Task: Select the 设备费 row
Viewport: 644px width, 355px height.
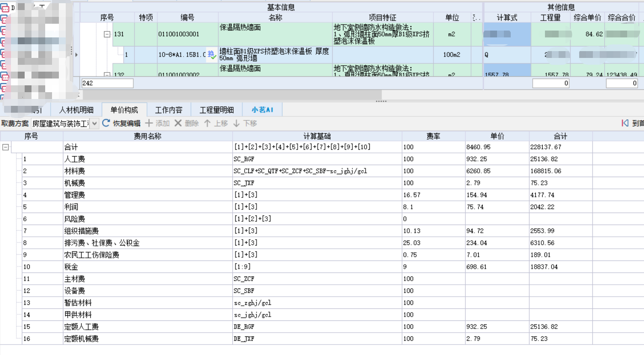Action: 322,291
